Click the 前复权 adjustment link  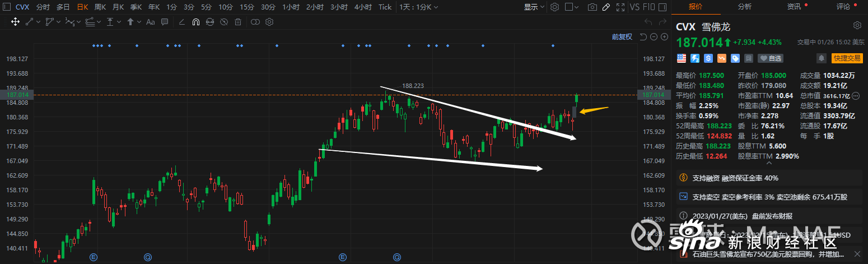pos(622,37)
